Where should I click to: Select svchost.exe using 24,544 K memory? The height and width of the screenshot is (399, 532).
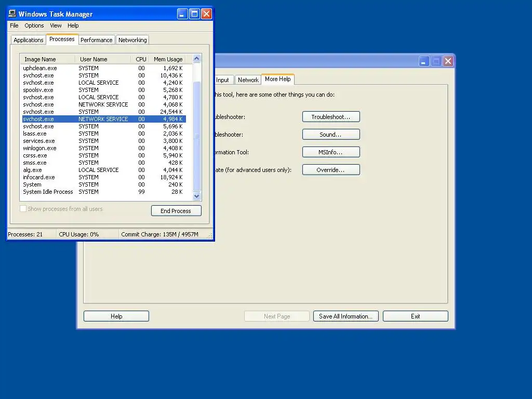coord(104,112)
